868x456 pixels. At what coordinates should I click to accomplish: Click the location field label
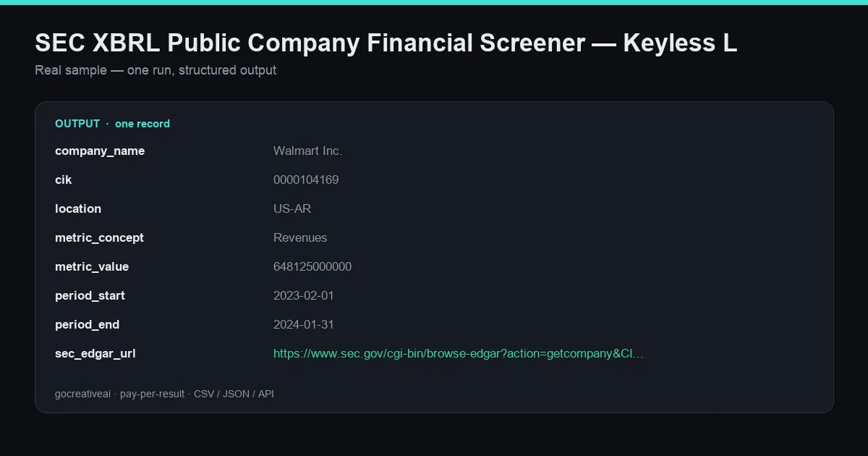(78, 208)
